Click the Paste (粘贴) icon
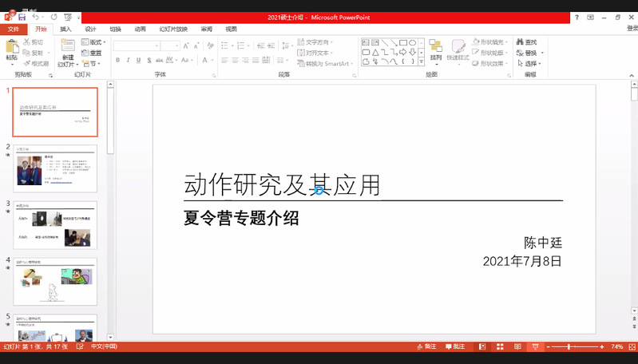This screenshot has height=364, width=638. (x=11, y=46)
